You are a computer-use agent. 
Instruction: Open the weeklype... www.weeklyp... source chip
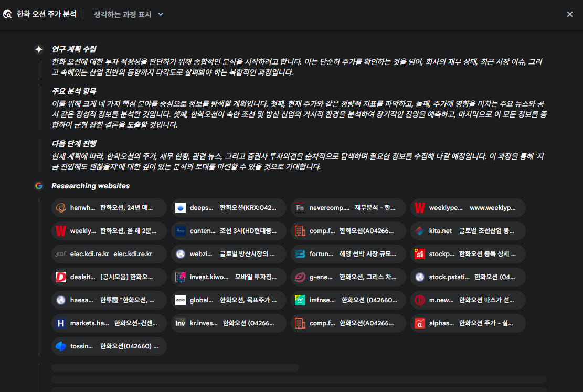coord(468,207)
